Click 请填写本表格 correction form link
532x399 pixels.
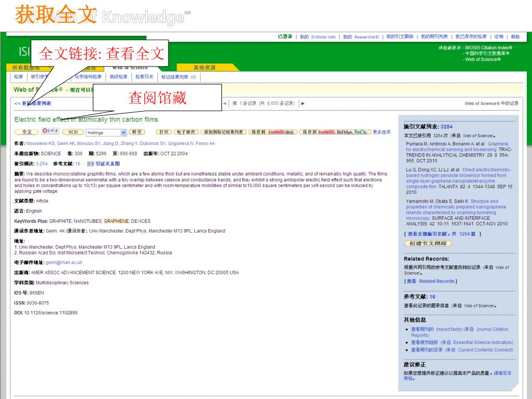[x=458, y=376]
